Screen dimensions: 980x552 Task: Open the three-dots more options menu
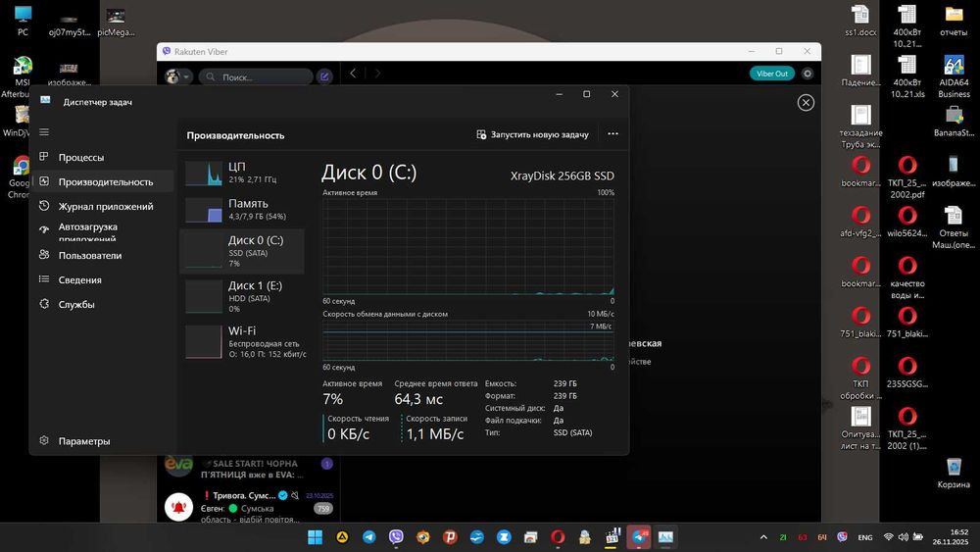pyautogui.click(x=612, y=133)
